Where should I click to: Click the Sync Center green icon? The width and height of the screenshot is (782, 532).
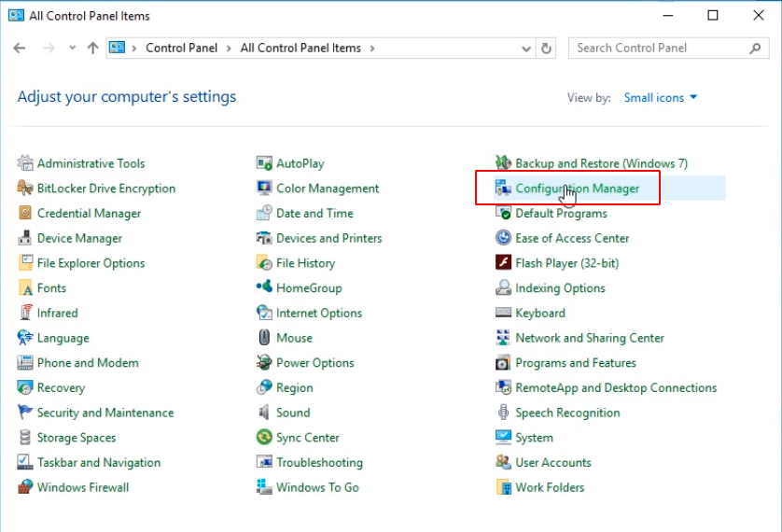(x=264, y=438)
